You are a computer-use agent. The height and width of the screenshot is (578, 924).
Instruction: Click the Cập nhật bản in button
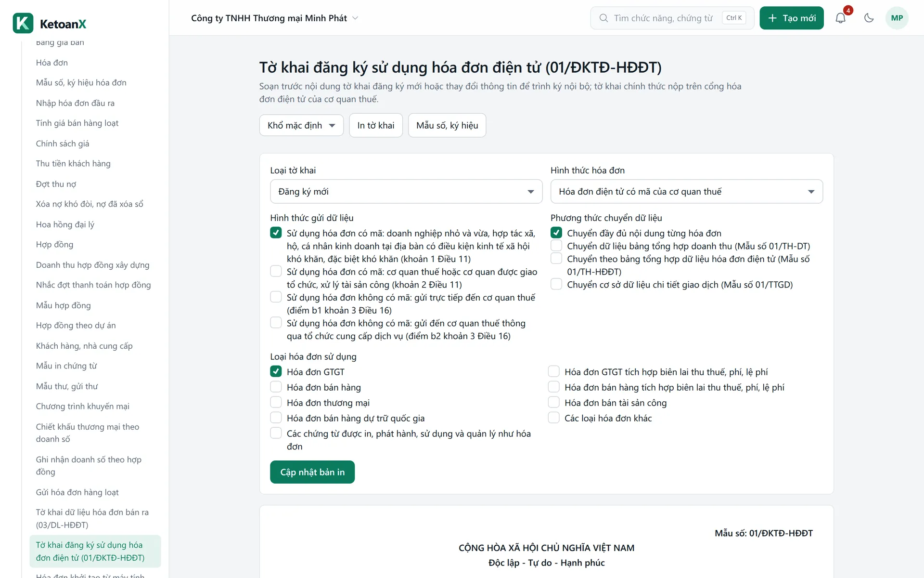point(312,472)
